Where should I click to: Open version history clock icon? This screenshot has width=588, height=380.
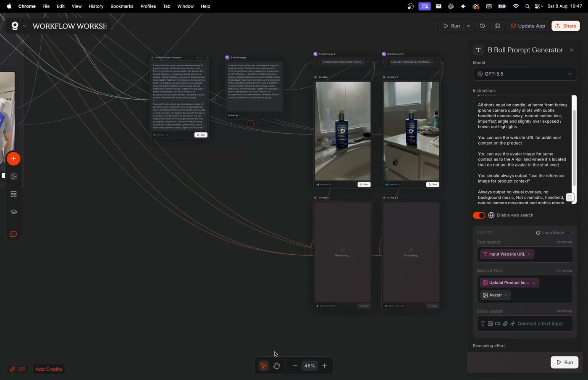pos(483,26)
